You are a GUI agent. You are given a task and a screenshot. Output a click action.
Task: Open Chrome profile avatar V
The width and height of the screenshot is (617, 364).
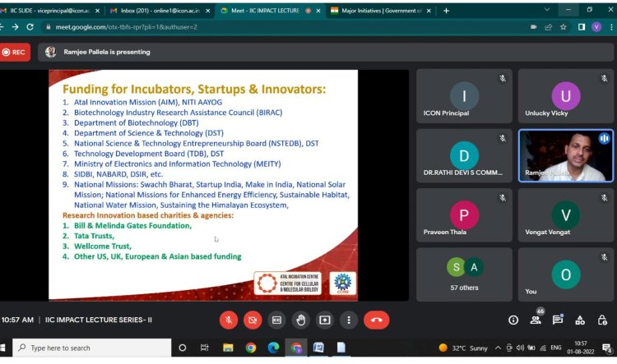(596, 27)
